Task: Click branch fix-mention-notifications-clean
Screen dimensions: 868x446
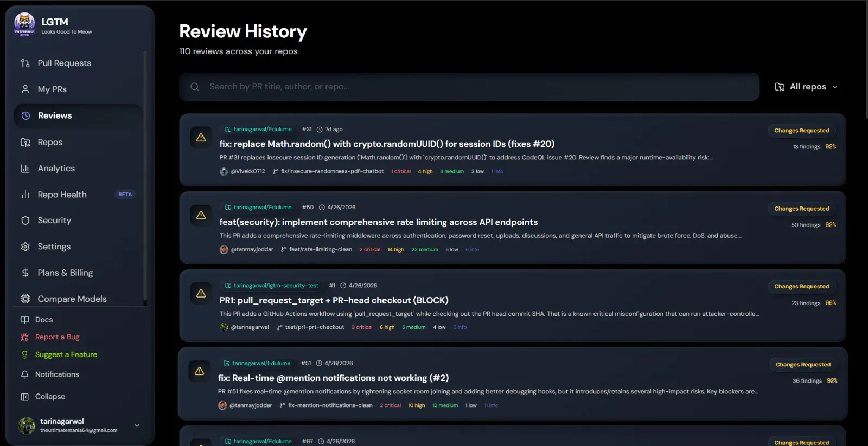Action: tap(330, 405)
